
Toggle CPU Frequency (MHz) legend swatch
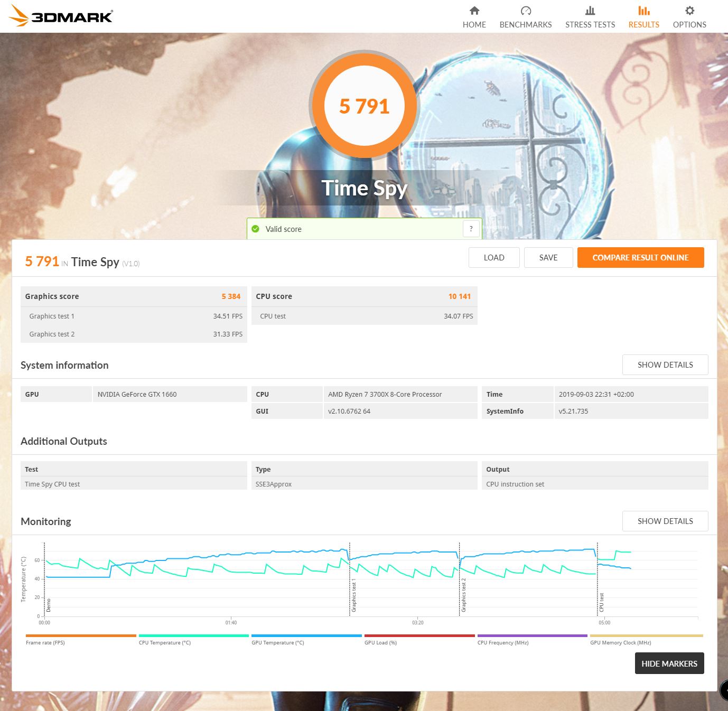point(532,636)
